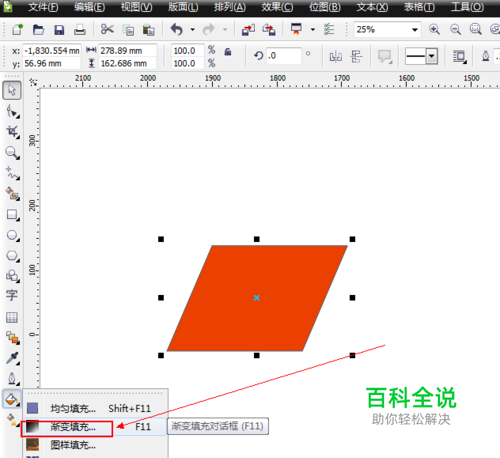Screen dimensions: 500x458
Task: Click the Zoom out magnifier icon
Action: tap(455, 30)
